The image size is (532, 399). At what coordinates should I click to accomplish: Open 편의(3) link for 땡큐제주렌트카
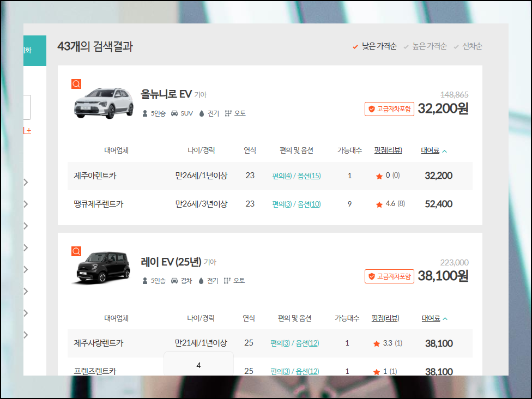point(282,204)
